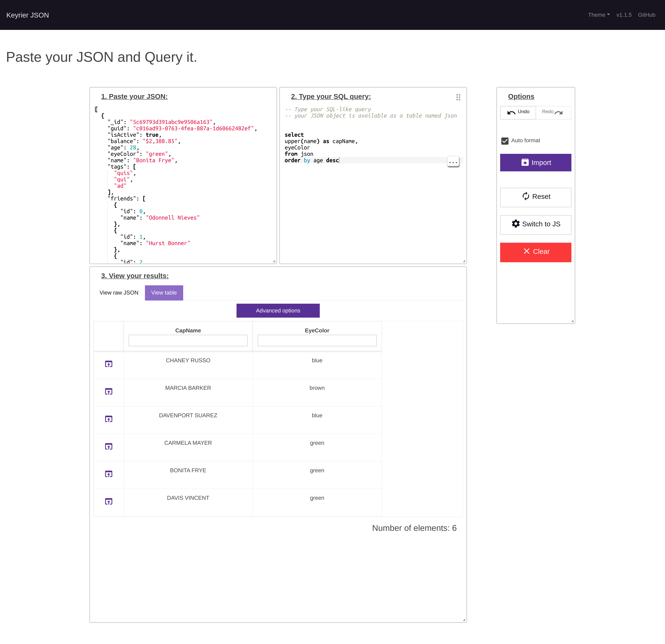Click the Reset button

point(535,197)
